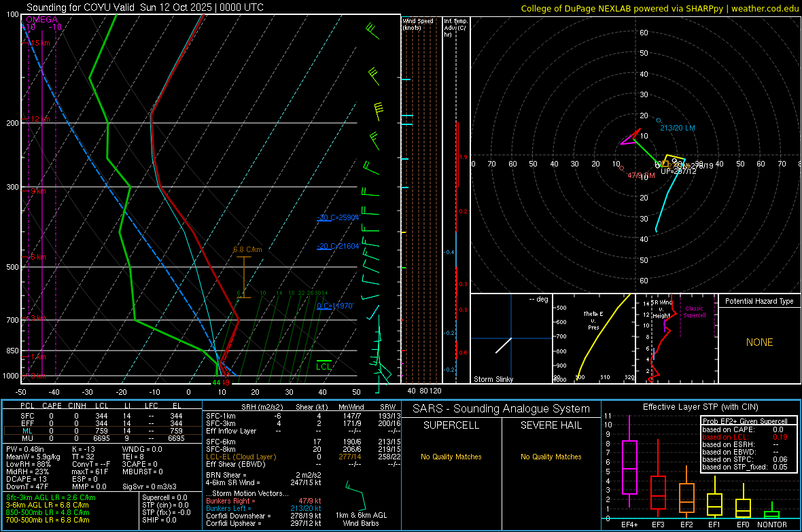Click the 'SHIP = 0.0' parameter
The height and width of the screenshot is (532, 802).
click(x=159, y=520)
